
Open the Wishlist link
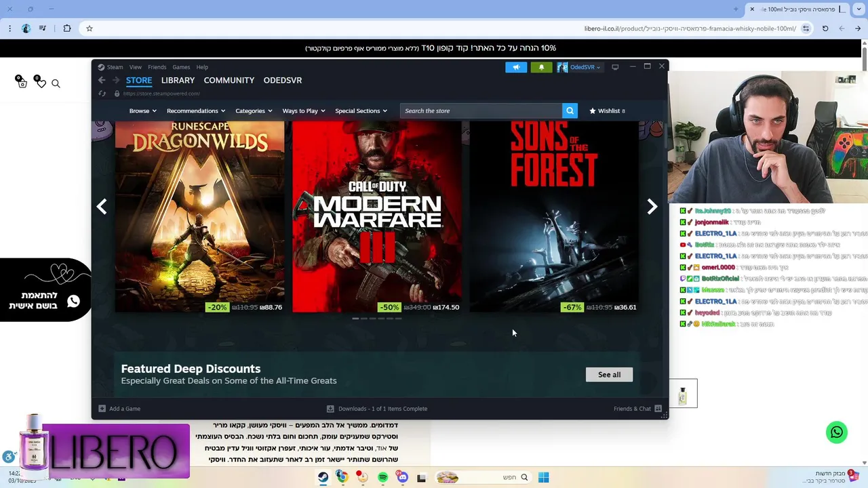pos(608,110)
